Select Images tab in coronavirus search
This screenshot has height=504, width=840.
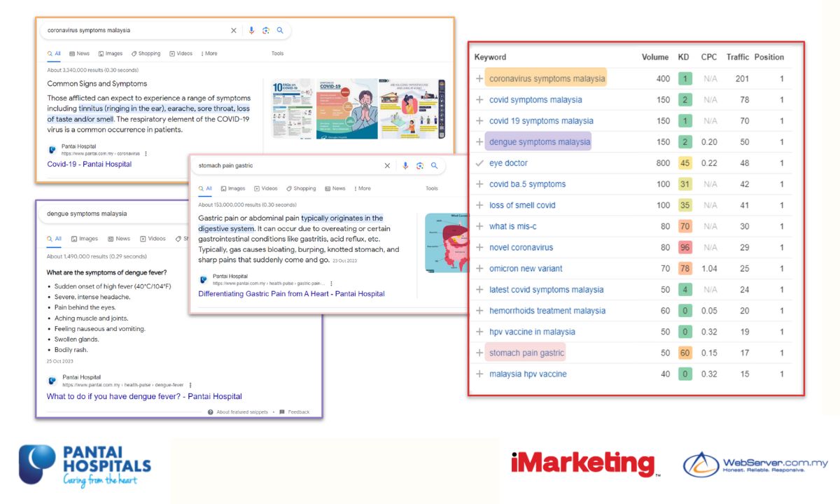pos(111,53)
